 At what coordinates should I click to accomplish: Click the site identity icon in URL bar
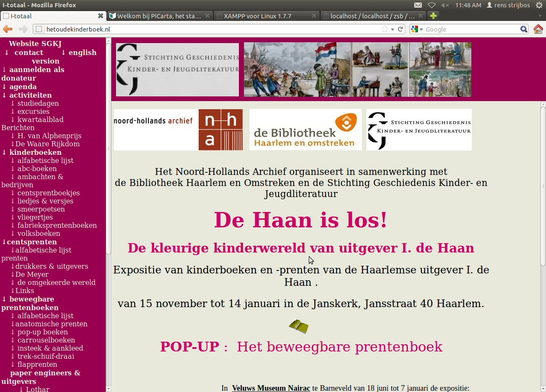(x=39, y=29)
